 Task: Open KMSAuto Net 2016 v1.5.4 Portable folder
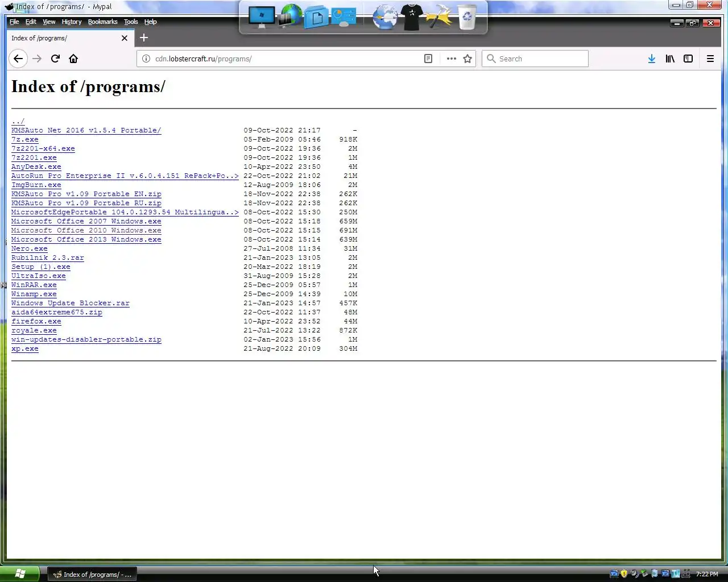tap(86, 130)
